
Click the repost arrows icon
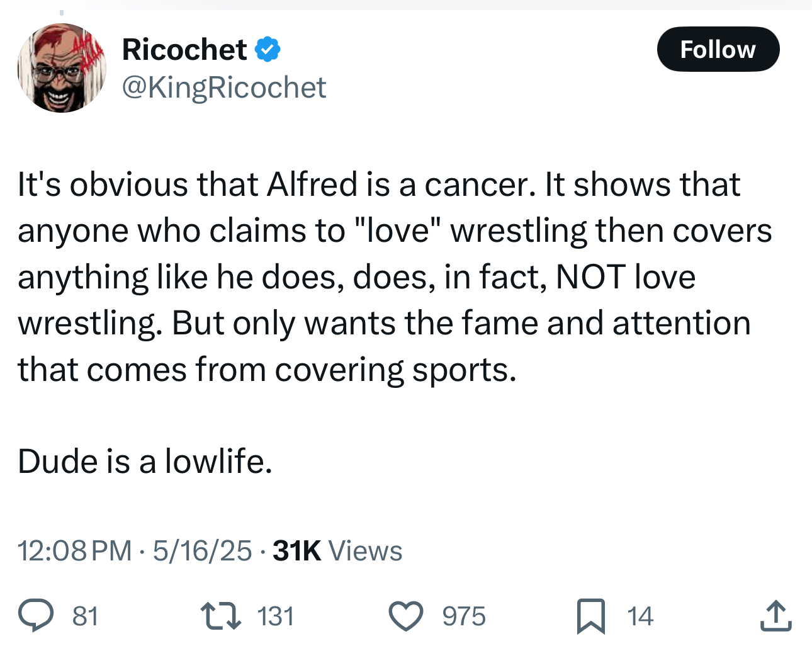click(x=220, y=616)
